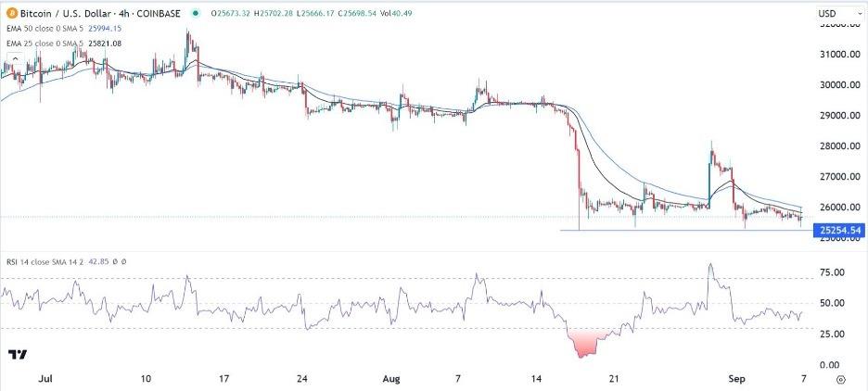This screenshot has width=868, height=391.
Task: Click the 25254.54 price label
Action: (x=837, y=230)
